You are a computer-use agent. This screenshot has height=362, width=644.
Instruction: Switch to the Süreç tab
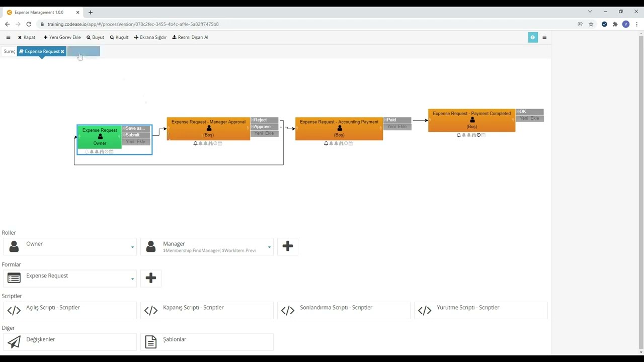pyautogui.click(x=9, y=51)
